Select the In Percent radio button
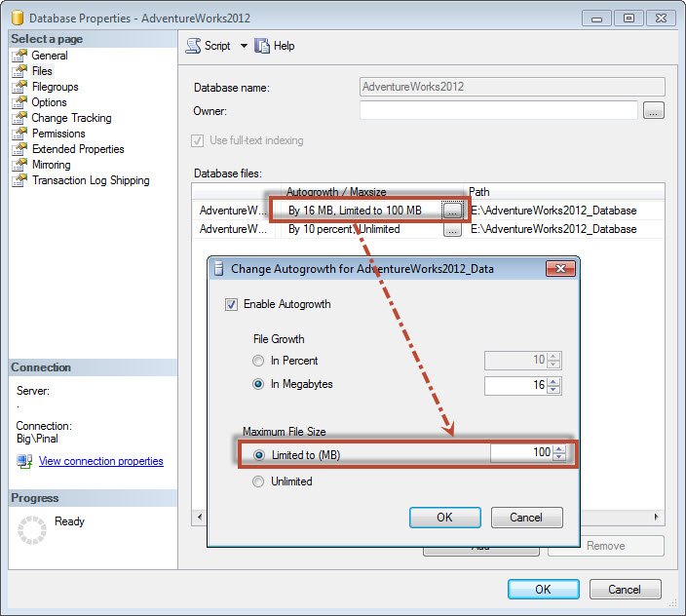 [258, 361]
